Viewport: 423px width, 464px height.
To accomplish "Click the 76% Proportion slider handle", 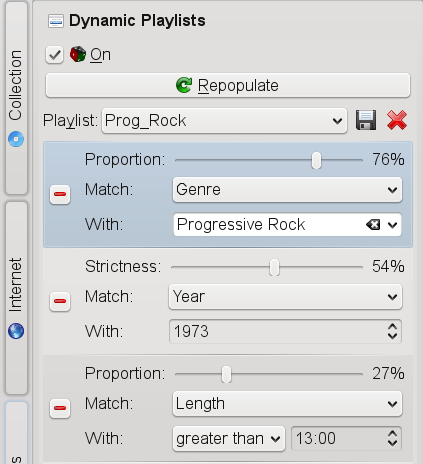I will 316,160.
